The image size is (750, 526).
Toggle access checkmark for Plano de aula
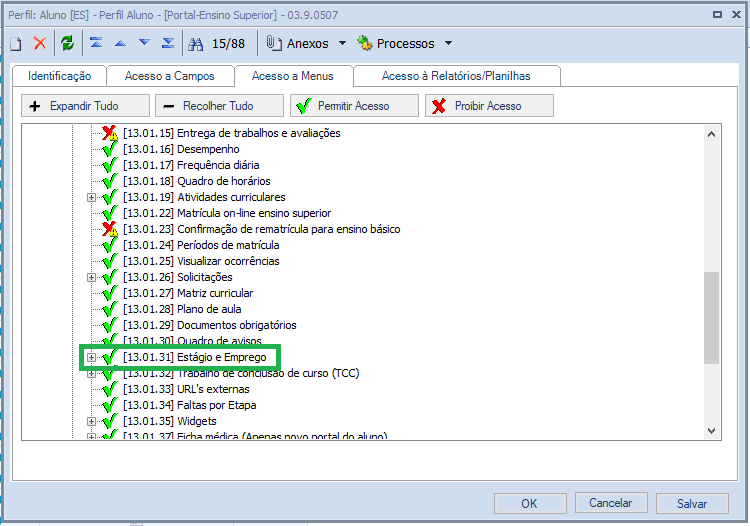[110, 309]
